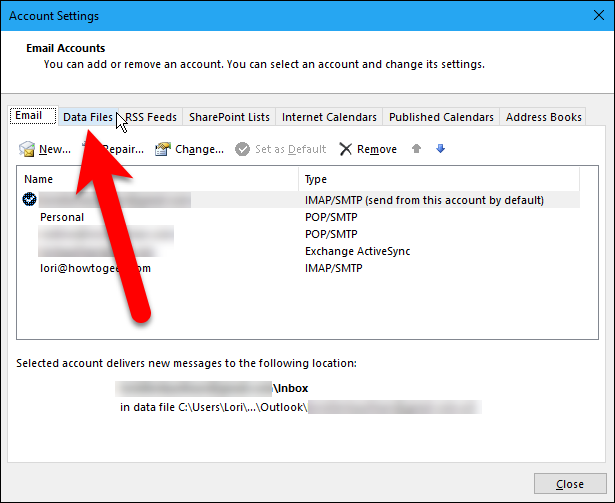
Task: Open the Internet Calendars tab
Action: click(329, 117)
